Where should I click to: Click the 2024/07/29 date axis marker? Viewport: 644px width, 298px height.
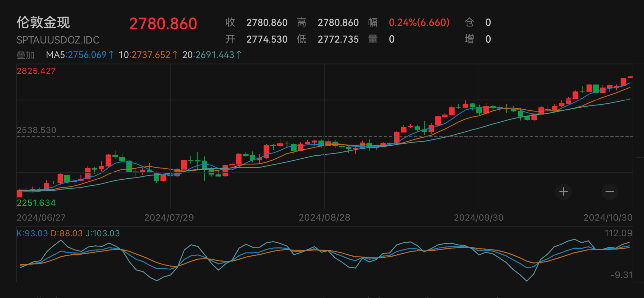(x=169, y=218)
